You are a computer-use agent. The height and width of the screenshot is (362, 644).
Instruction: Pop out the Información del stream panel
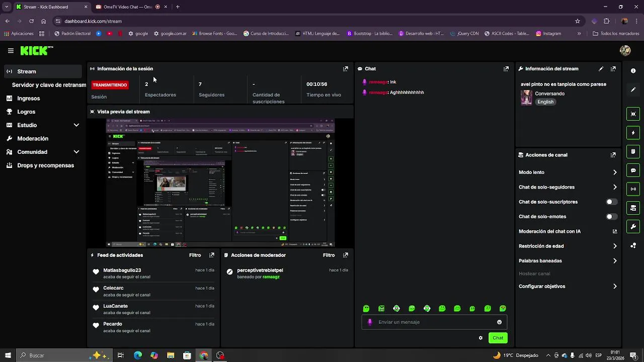pyautogui.click(x=613, y=69)
